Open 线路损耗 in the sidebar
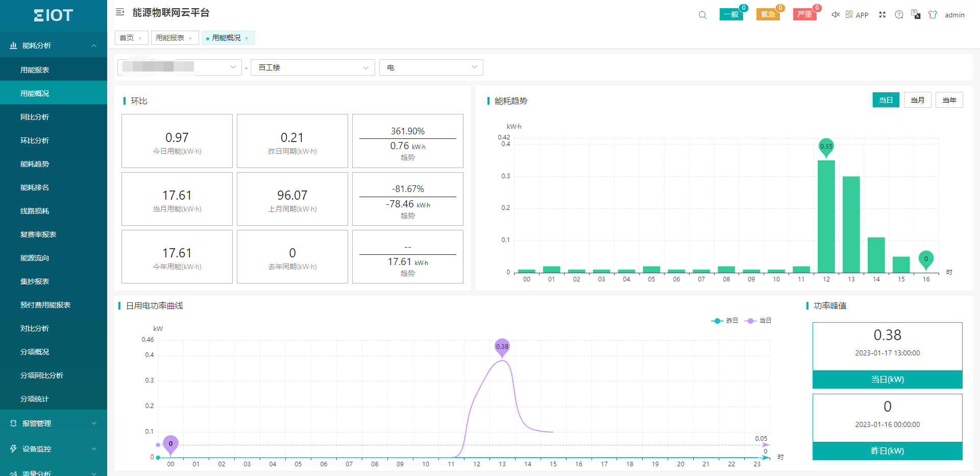Viewport: 980px width, 476px height. [x=54, y=211]
